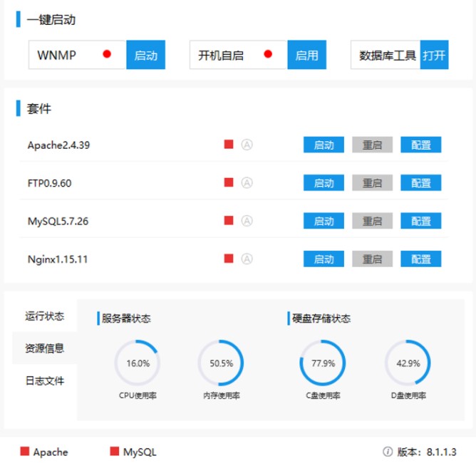Toggle Nginx1.15.11 auto-start circle A icon
Viewport: 476px width, 463px height.
pos(247,259)
